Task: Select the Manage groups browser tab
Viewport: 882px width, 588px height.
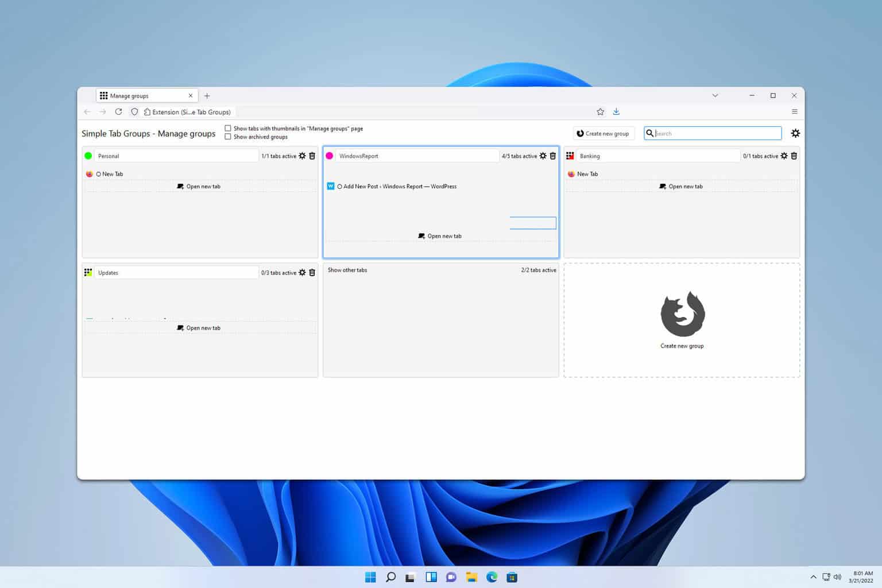Action: (x=146, y=96)
